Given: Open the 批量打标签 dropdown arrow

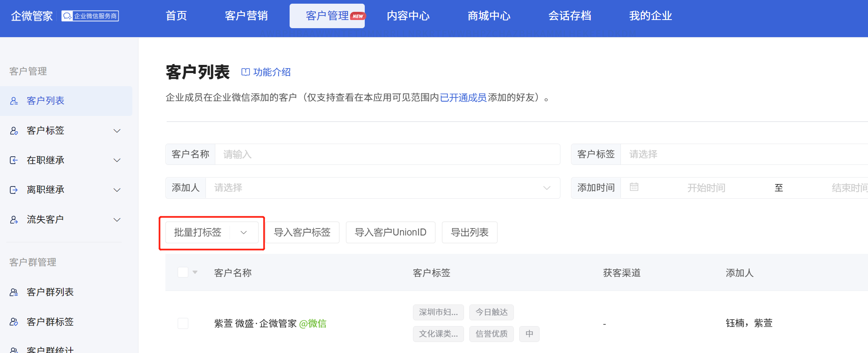Looking at the screenshot, I should 244,232.
